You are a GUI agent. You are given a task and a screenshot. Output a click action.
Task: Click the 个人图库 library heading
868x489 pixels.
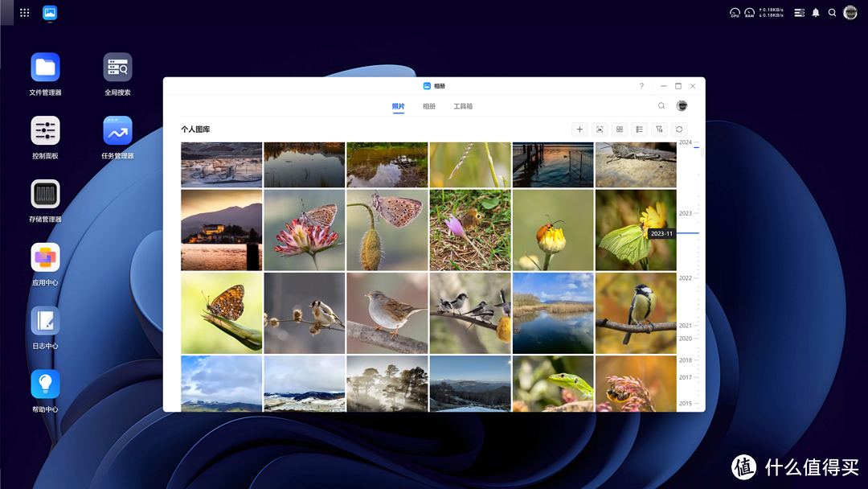pos(195,129)
